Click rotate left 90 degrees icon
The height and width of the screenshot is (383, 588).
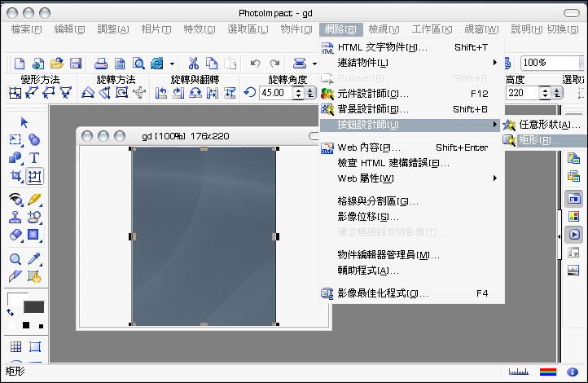[x=161, y=93]
